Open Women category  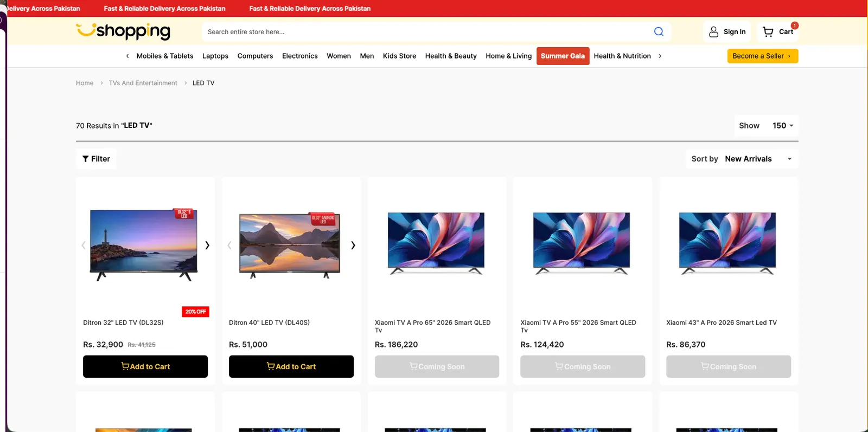[x=339, y=56]
